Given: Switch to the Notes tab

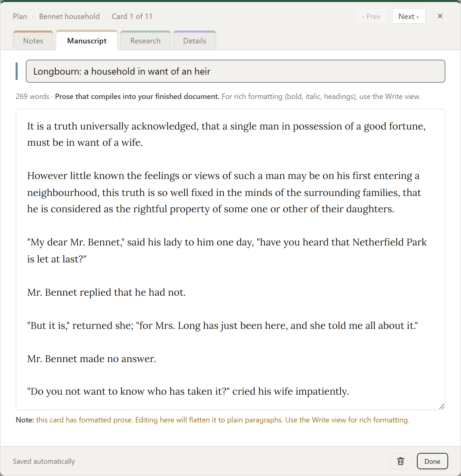Looking at the screenshot, I should click(x=33, y=41).
